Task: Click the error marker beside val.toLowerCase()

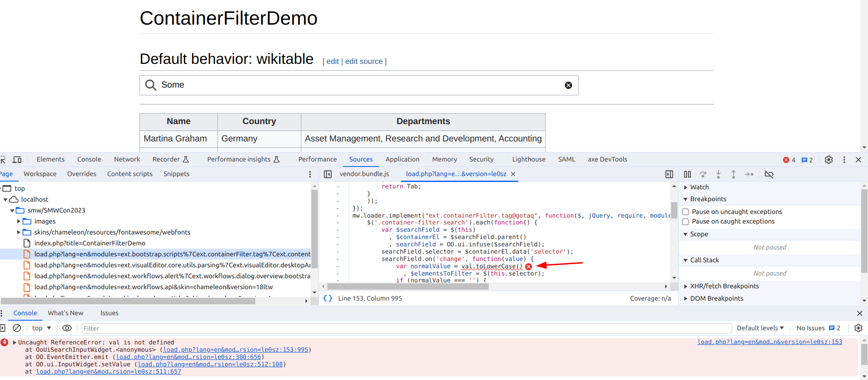Action: (x=528, y=266)
